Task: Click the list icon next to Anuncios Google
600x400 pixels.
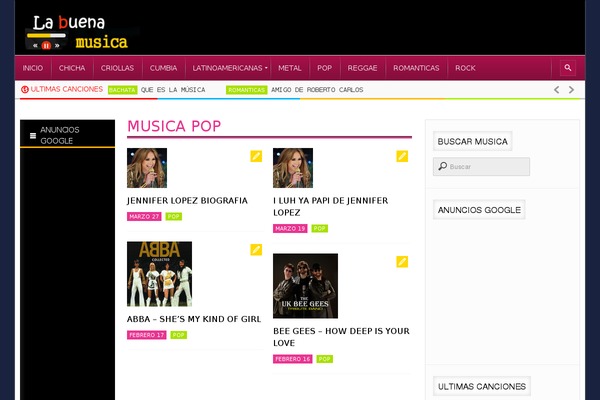Action: [x=33, y=136]
